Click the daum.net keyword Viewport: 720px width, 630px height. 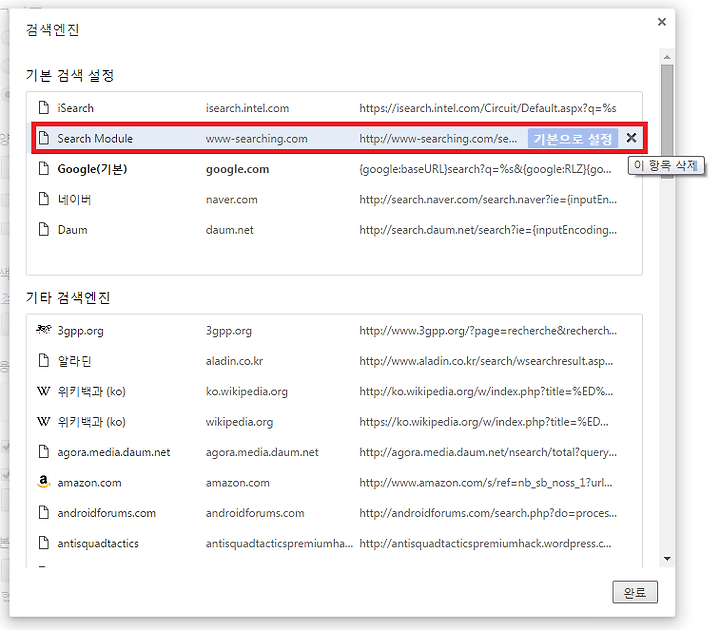point(230,230)
